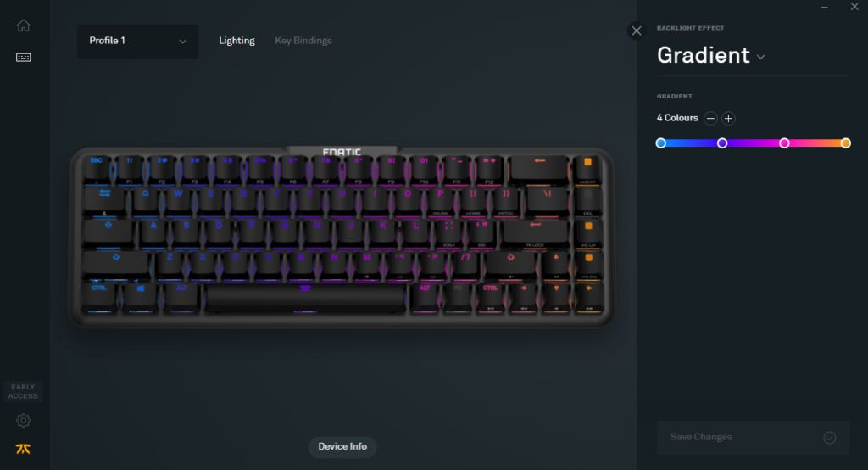Select the orange gradient stop handle
The width and height of the screenshot is (868, 470).
pyautogui.click(x=845, y=143)
